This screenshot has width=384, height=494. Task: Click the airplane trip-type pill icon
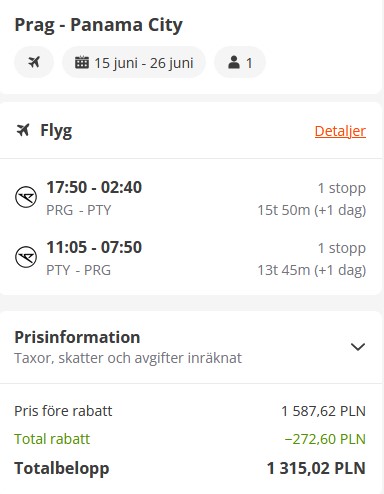(34, 62)
